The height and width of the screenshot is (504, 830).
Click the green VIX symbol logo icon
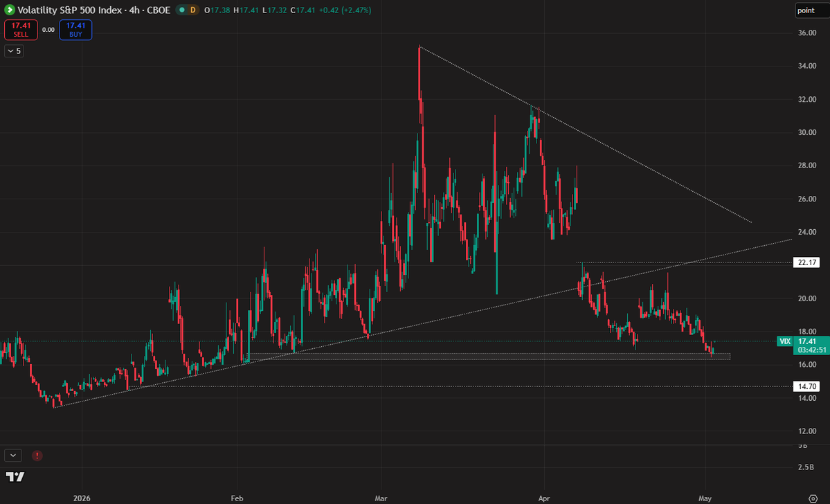pyautogui.click(x=10, y=10)
